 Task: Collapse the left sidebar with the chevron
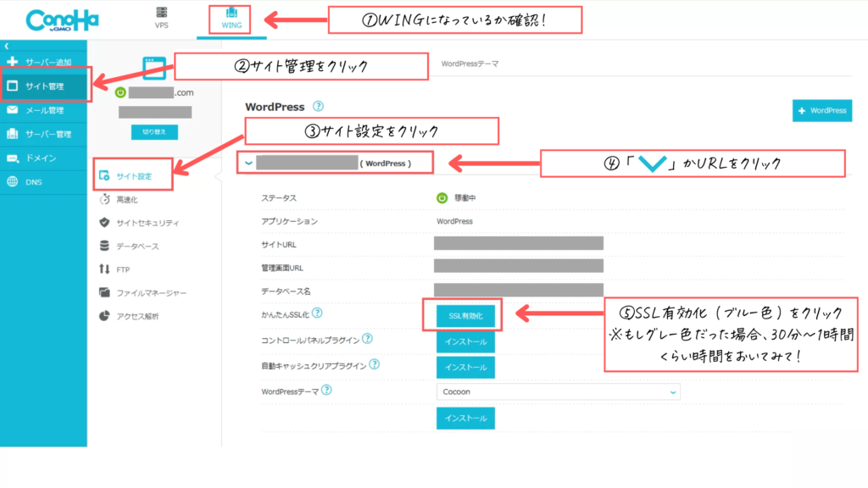pyautogui.click(x=7, y=46)
